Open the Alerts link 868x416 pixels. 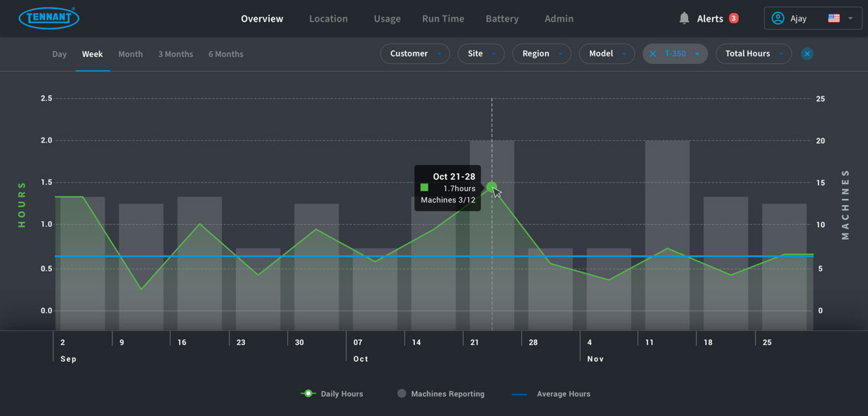coord(710,19)
